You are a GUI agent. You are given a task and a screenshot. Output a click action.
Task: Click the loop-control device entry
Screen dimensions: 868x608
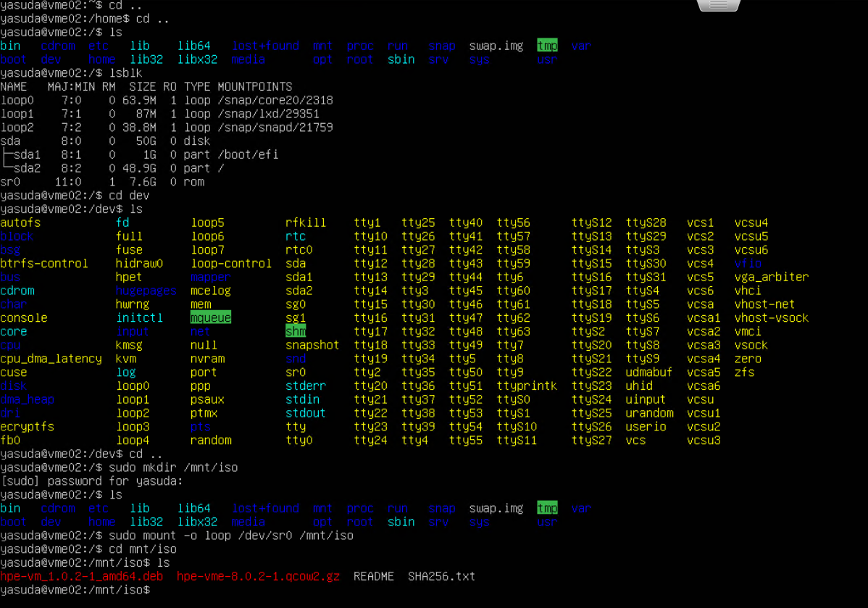tap(231, 264)
